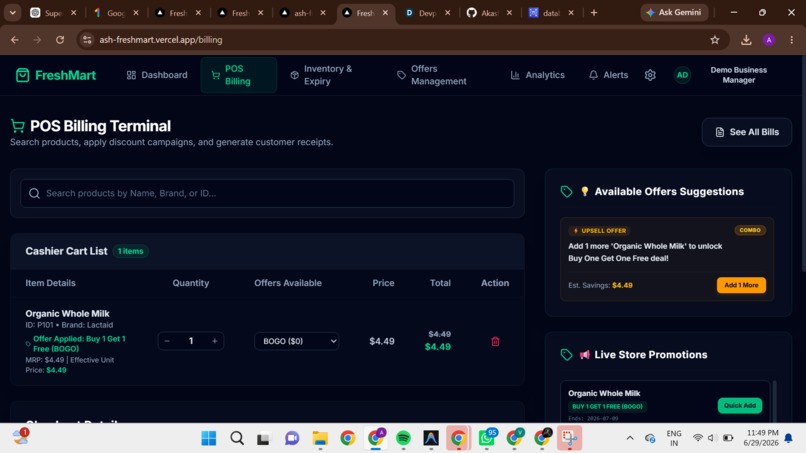This screenshot has width=806, height=453.
Task: Open the browser downloads icon
Action: click(746, 40)
